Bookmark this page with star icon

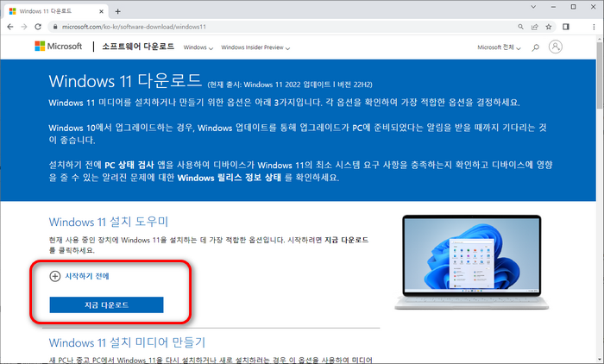(x=549, y=27)
